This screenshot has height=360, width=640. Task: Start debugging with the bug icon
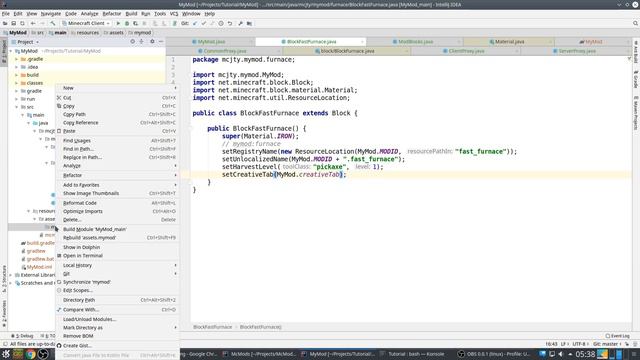(x=127, y=24)
